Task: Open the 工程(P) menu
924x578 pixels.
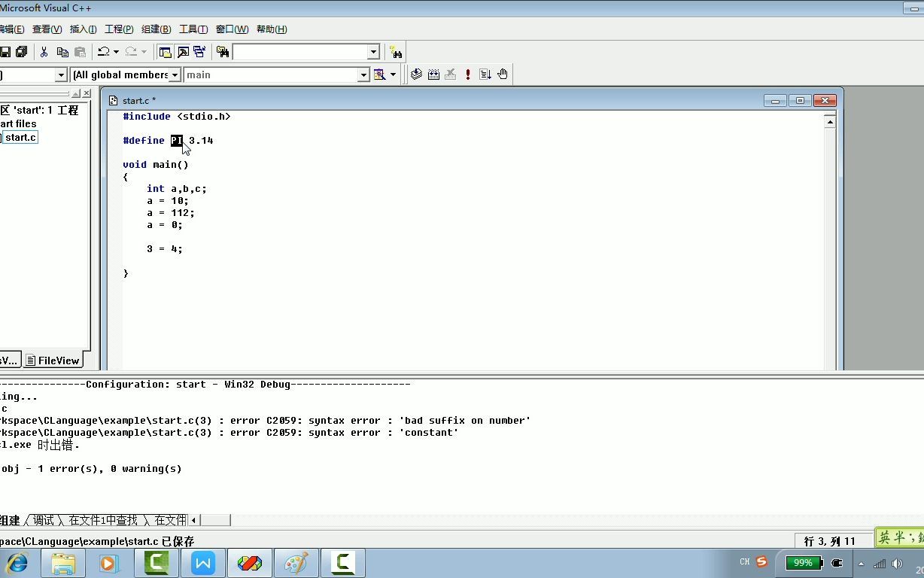Action: (119, 29)
